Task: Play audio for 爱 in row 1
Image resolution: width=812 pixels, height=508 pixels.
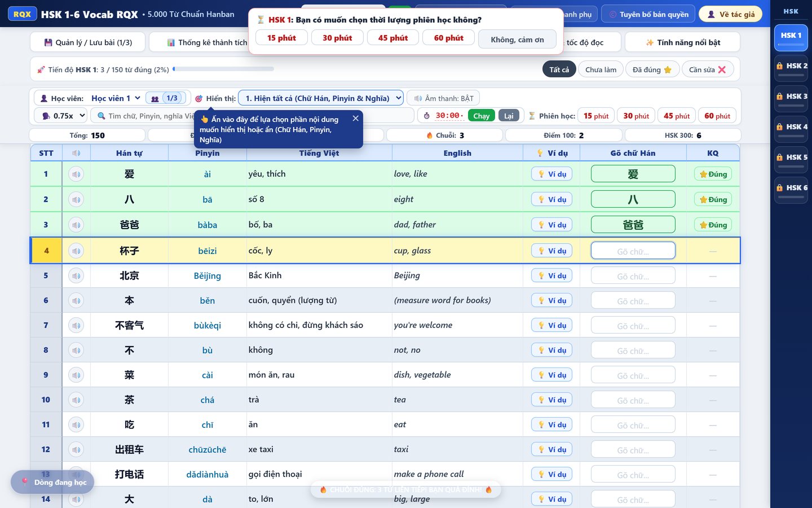Action: coord(76,174)
